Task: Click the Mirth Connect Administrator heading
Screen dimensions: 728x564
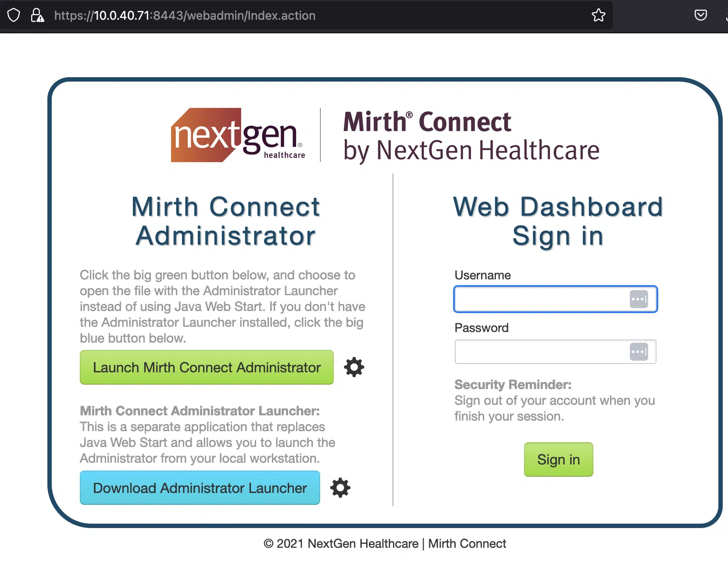Action: click(225, 221)
